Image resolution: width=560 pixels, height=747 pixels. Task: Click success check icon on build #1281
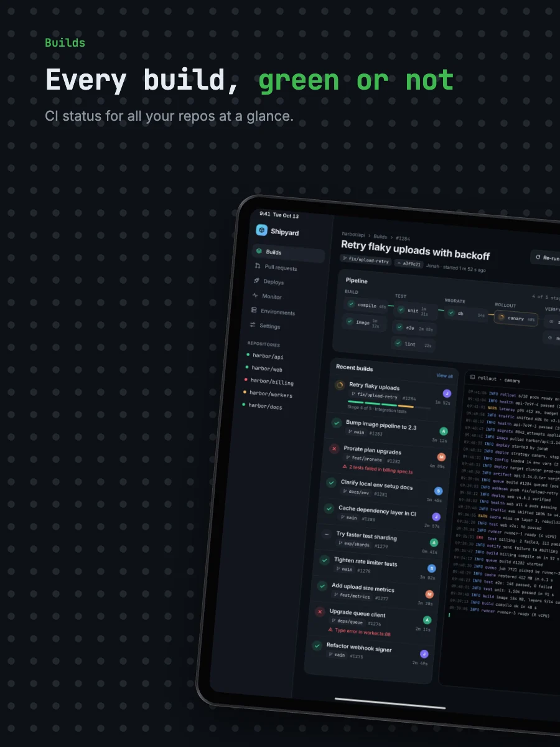(331, 482)
